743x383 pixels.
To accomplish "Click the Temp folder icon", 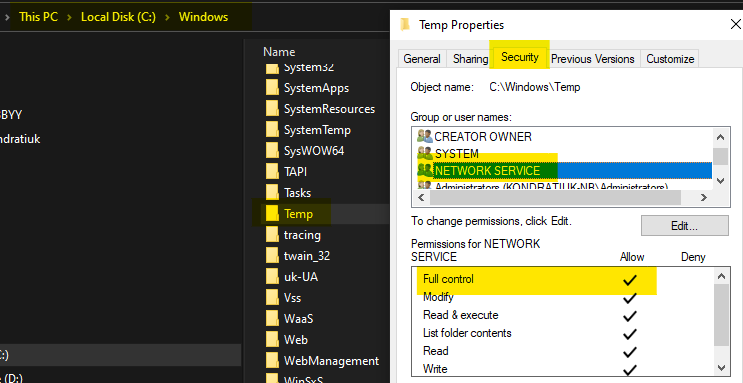I will [x=272, y=214].
